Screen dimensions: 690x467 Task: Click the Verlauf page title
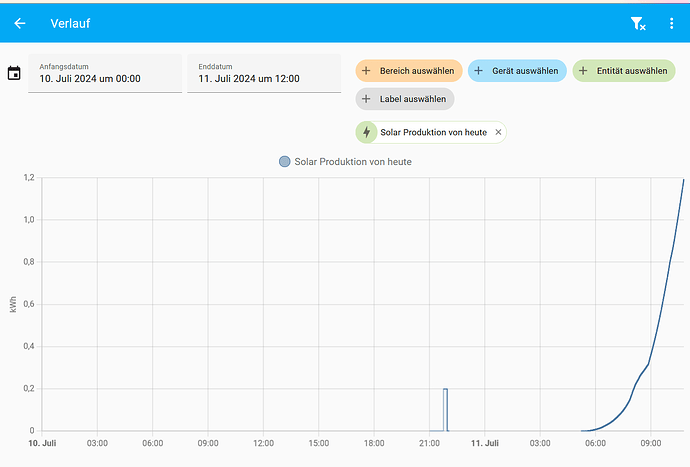70,23
